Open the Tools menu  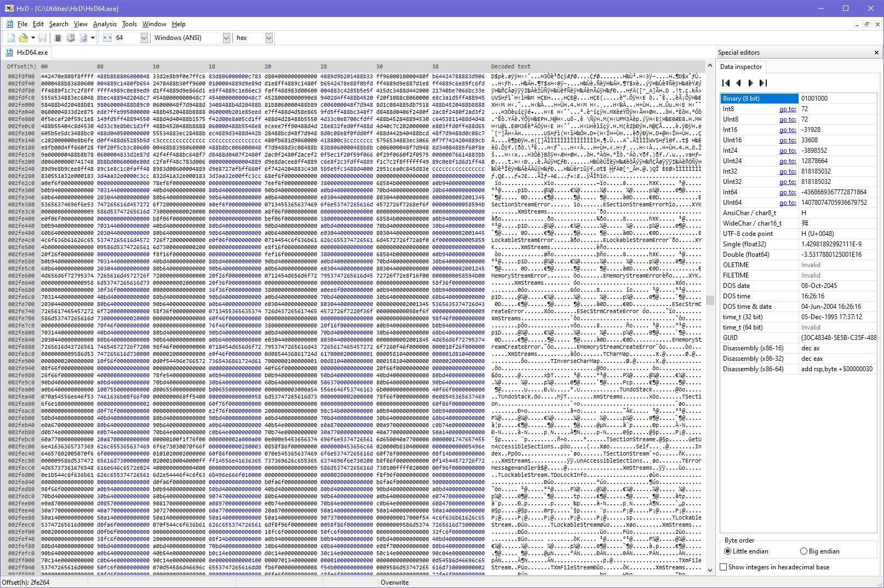coord(129,24)
